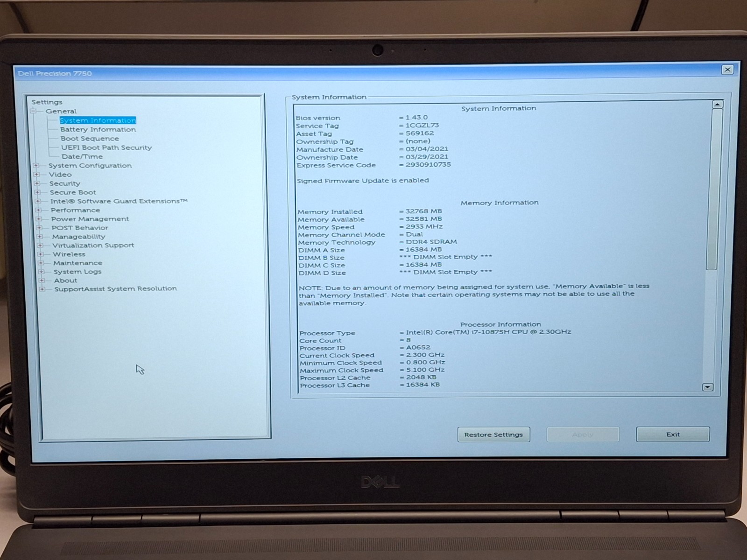Open Boot Sequence settings
The height and width of the screenshot is (560, 747).
(x=90, y=139)
